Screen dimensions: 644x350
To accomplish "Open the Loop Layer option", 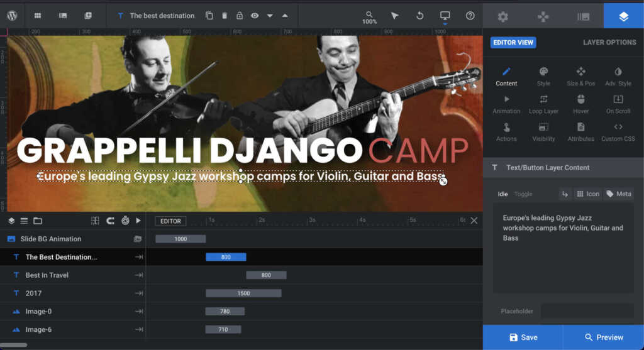I will point(543,105).
